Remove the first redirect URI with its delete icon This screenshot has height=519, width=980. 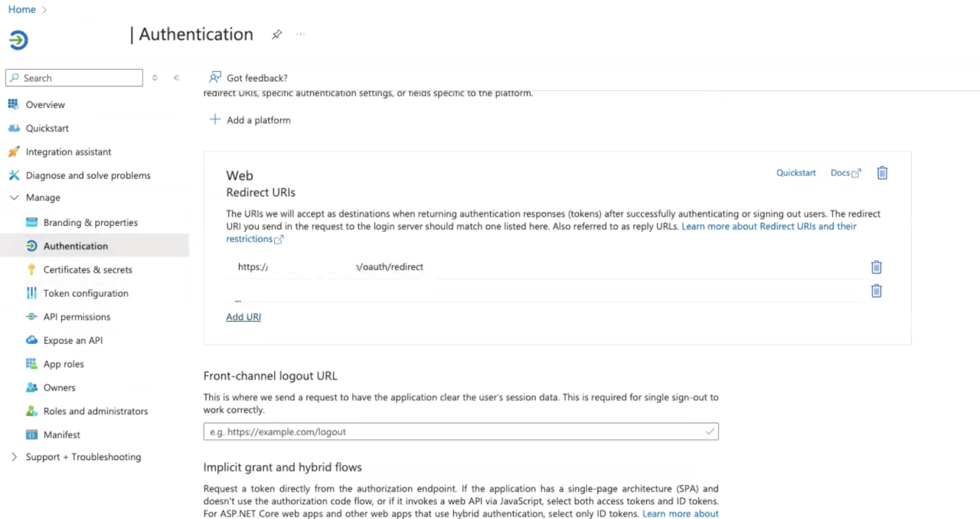[x=876, y=266]
